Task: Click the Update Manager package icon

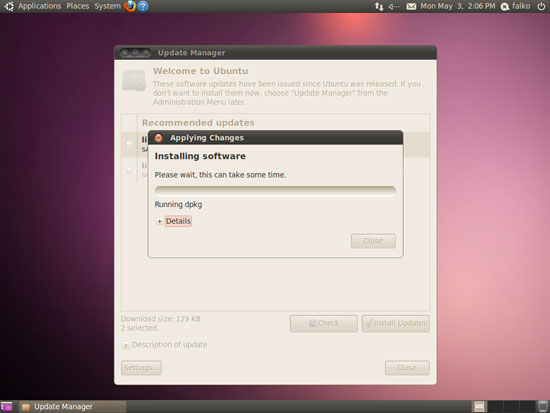Action: click(x=134, y=80)
